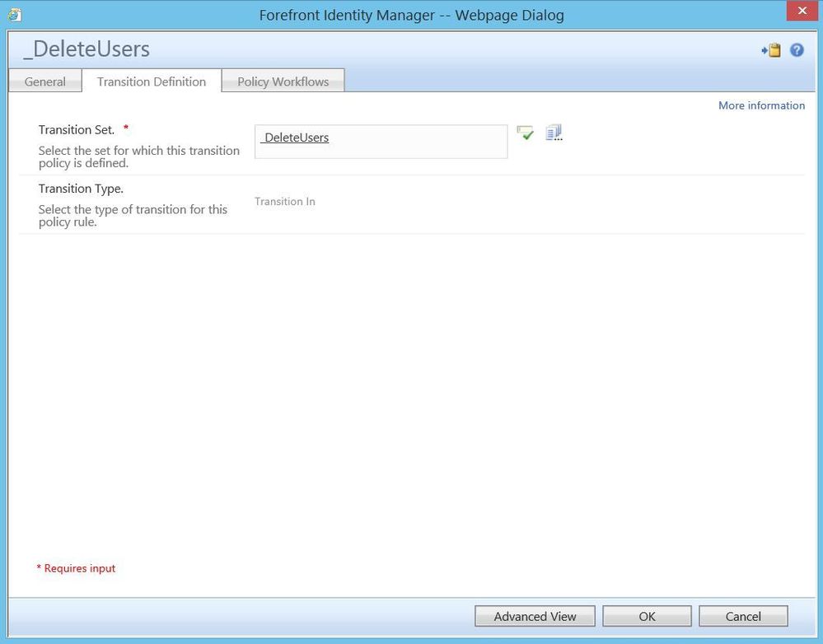Click the Requires input note

pyautogui.click(x=76, y=568)
